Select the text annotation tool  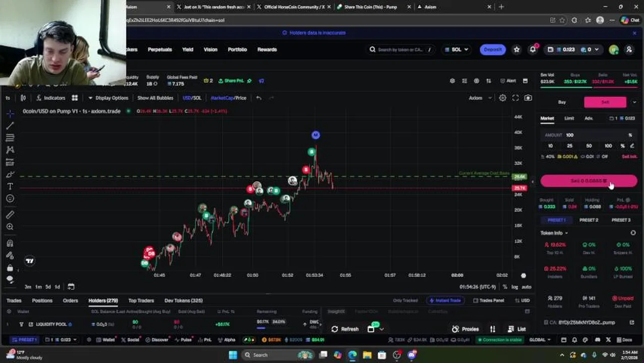[10, 187]
